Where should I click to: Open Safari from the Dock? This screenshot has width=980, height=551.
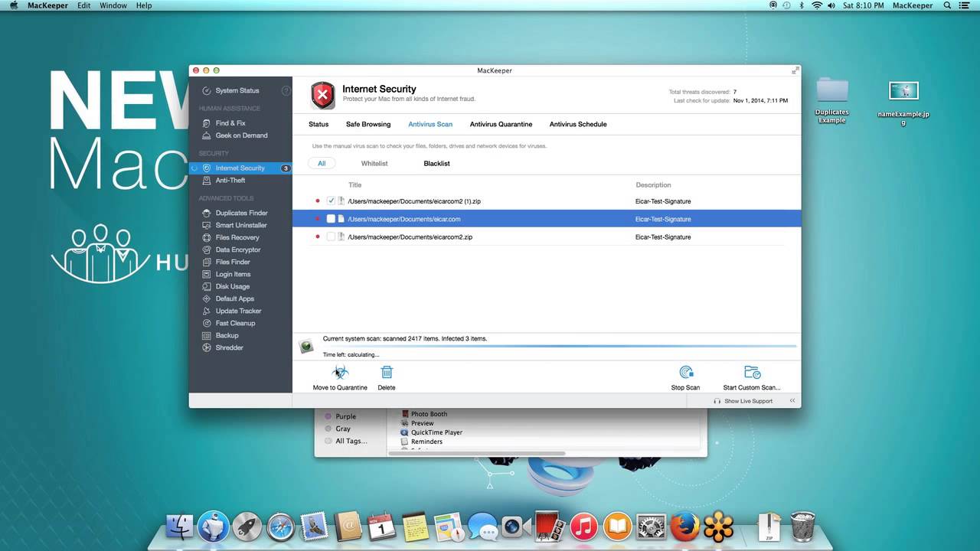pyautogui.click(x=281, y=527)
